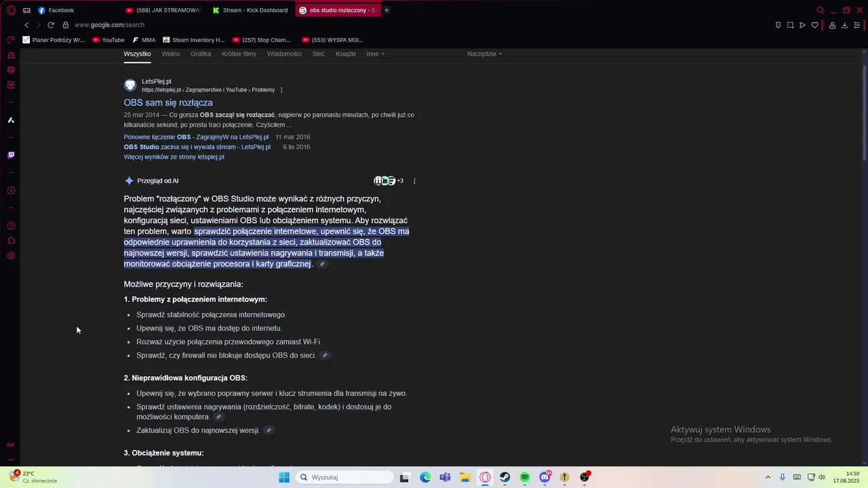868x488 pixels.
Task: Open the player arrow icon in toolbar
Action: tap(802, 25)
